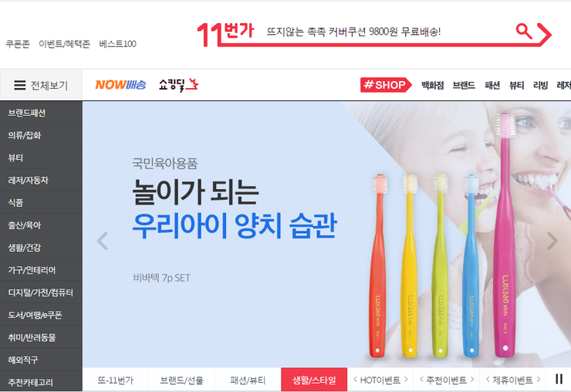Open the 11번가 logo home link
The image size is (571, 392).
[x=225, y=33]
